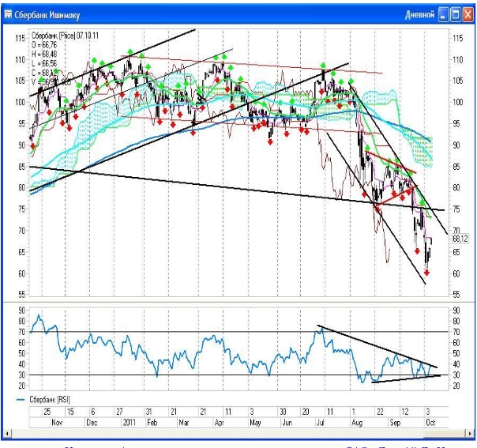Click the Feb month label on time axis

tap(152, 423)
